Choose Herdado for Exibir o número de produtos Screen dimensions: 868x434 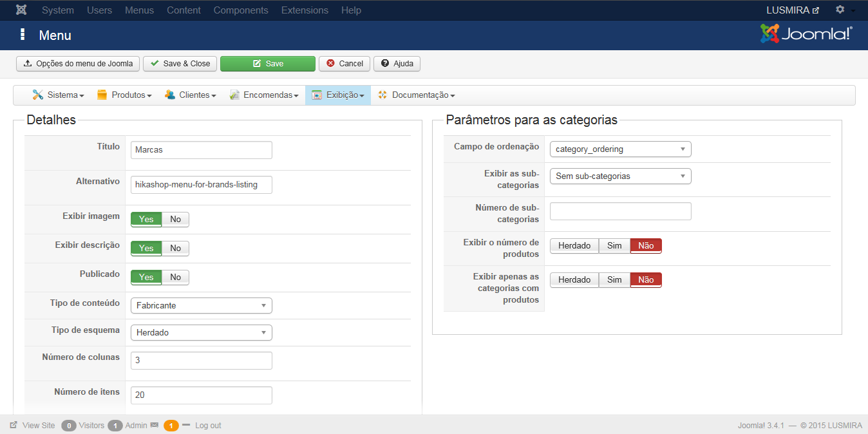(x=574, y=245)
